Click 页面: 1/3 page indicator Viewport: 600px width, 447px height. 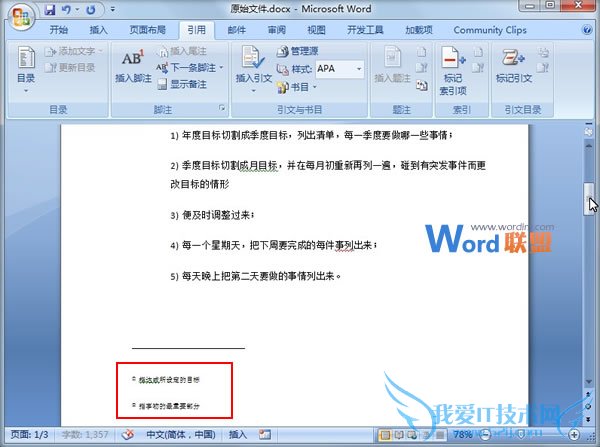click(29, 435)
